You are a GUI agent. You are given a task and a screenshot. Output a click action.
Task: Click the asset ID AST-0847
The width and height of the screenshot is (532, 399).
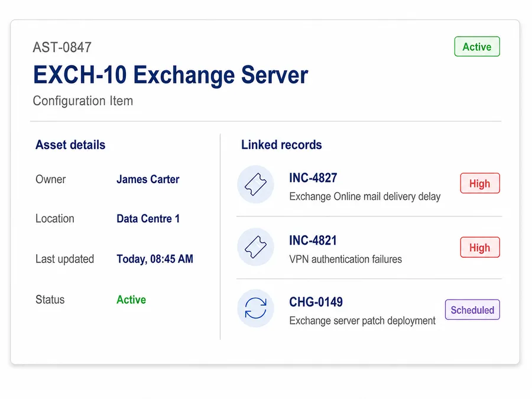62,47
